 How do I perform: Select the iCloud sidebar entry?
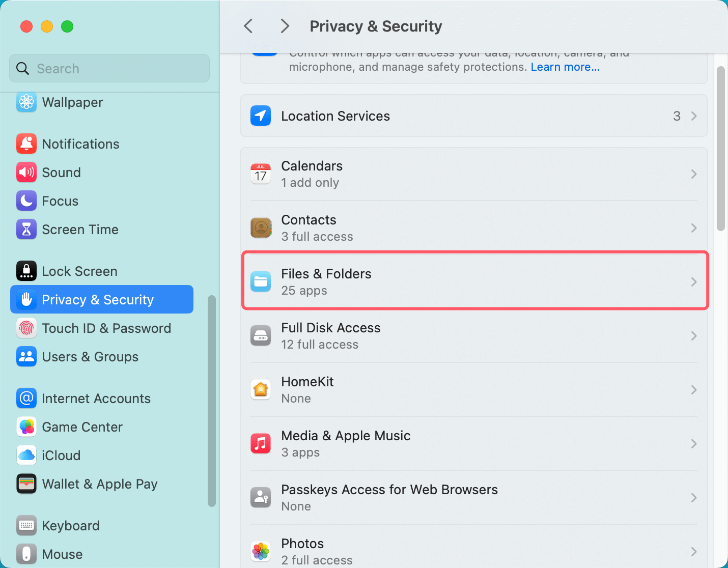point(61,455)
